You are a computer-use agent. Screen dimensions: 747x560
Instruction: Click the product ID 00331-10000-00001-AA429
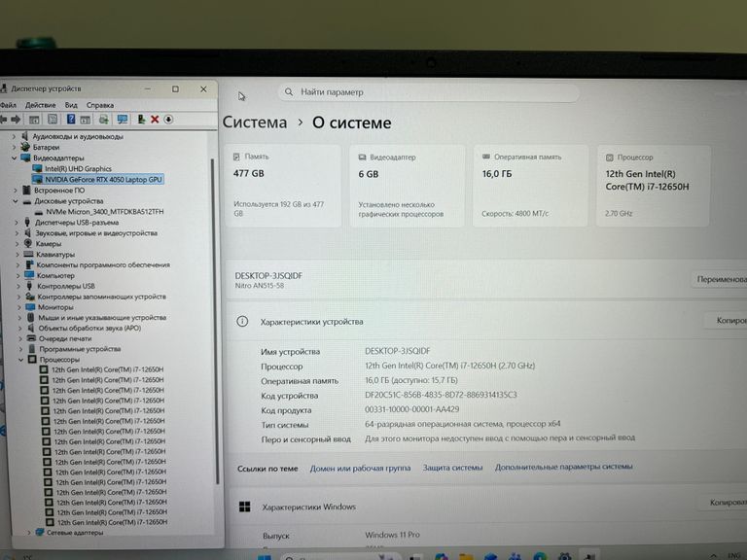pos(412,409)
